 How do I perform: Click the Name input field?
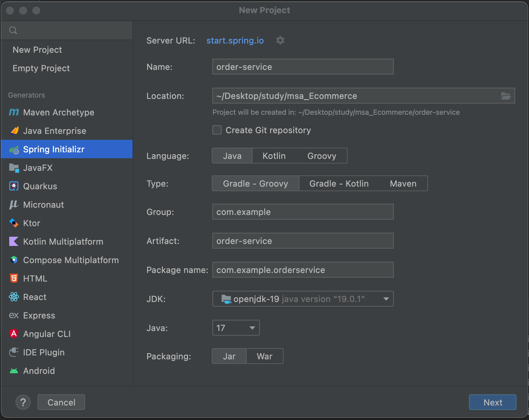pos(303,67)
